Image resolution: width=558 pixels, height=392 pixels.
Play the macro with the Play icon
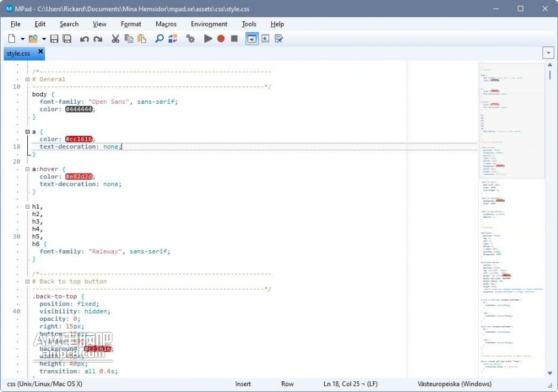[208, 39]
